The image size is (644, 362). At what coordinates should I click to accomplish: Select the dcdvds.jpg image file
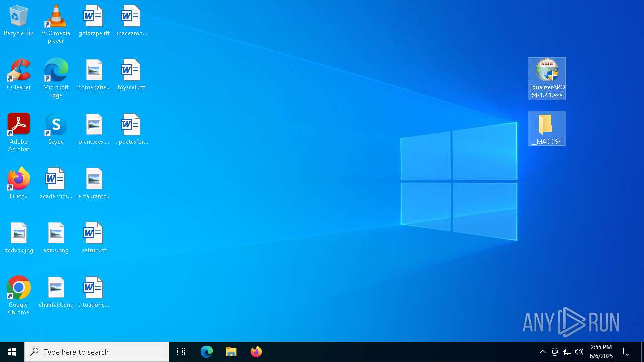19,238
